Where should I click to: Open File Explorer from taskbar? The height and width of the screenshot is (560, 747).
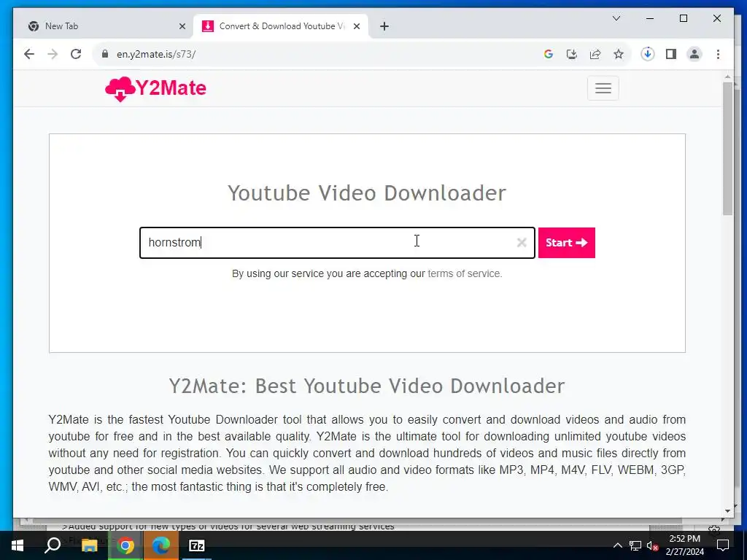(89, 545)
